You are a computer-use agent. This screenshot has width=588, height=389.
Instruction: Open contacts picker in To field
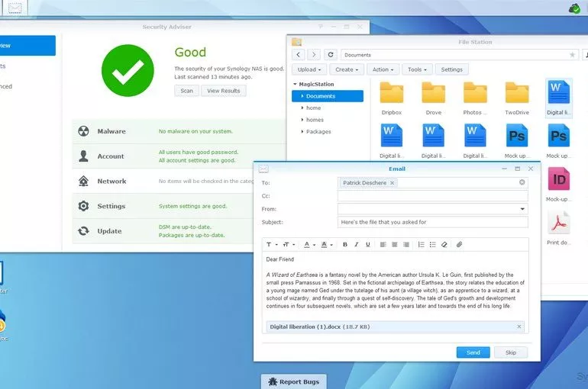tap(522, 182)
